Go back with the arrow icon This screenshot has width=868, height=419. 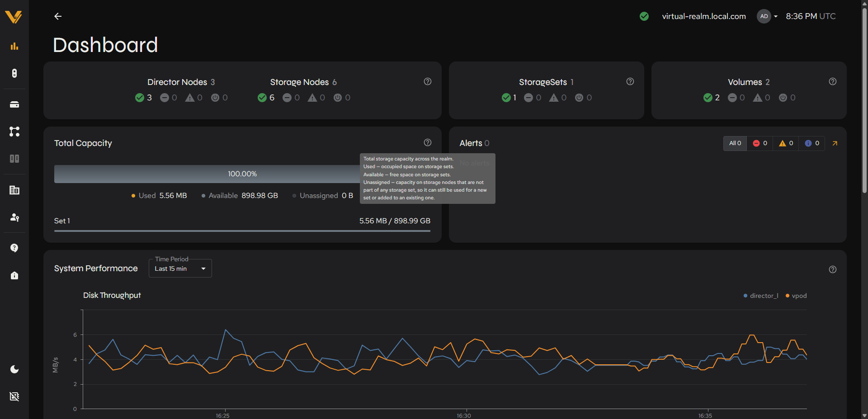point(58,16)
